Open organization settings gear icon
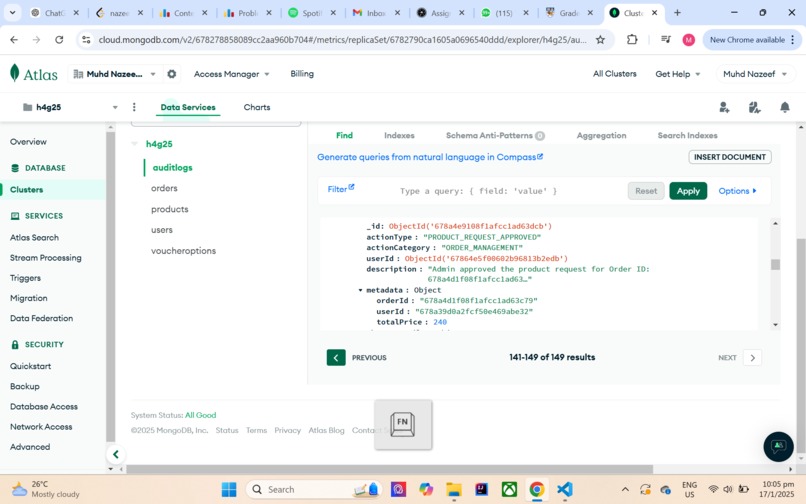This screenshot has width=806, height=504. click(x=172, y=74)
